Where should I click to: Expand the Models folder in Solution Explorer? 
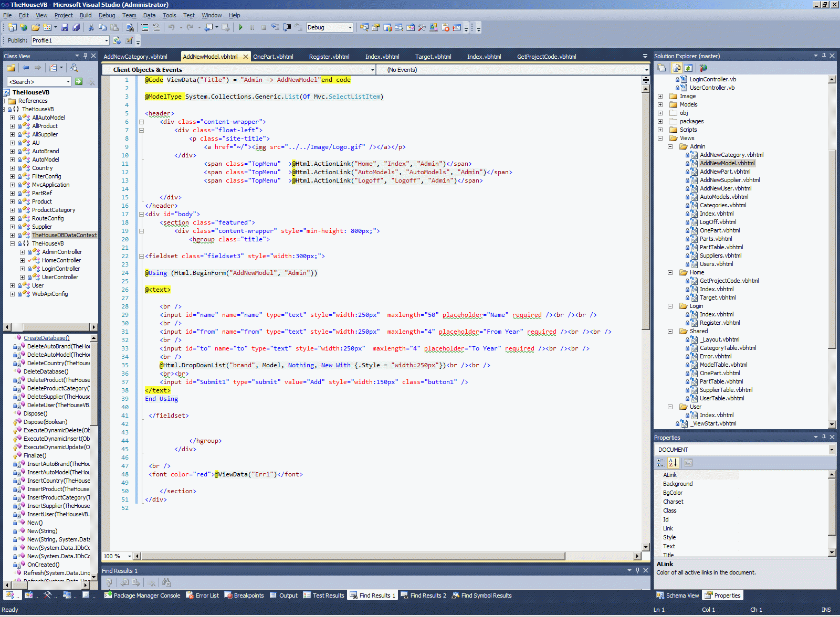click(x=660, y=104)
